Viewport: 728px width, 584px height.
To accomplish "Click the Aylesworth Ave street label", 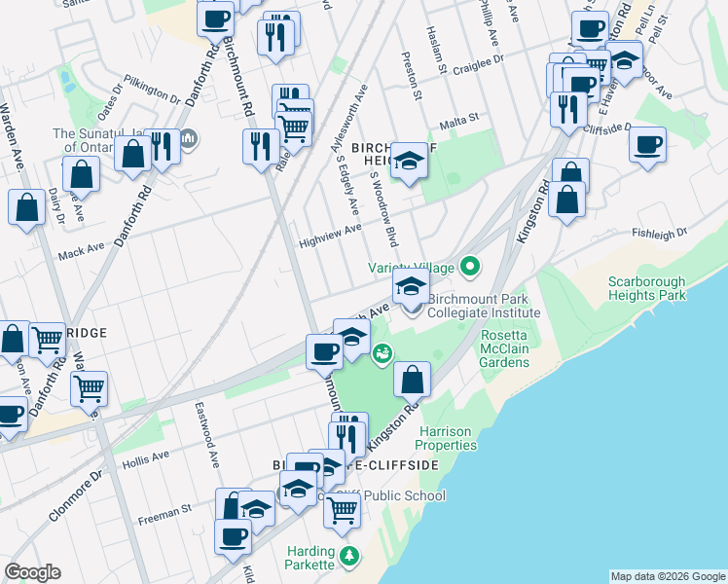I will pyautogui.click(x=349, y=119).
